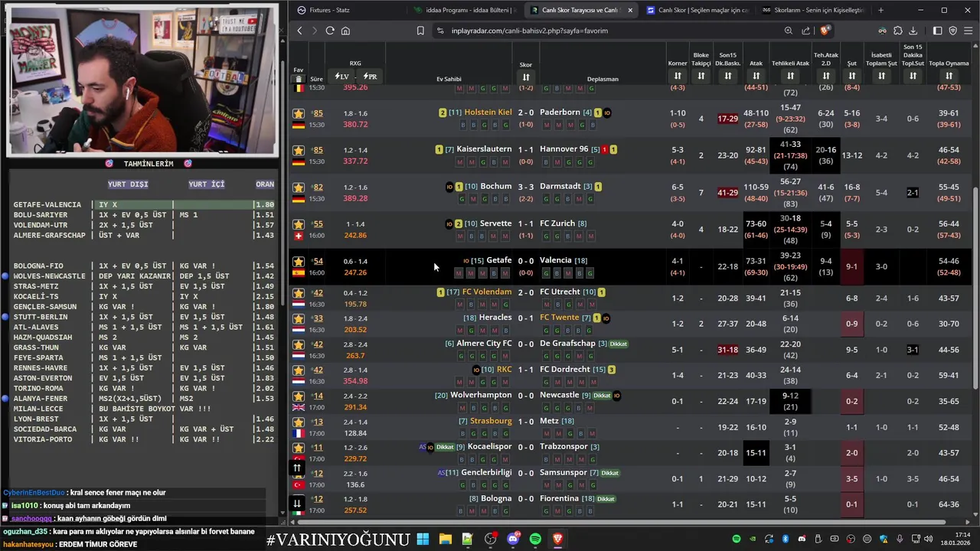The height and width of the screenshot is (551, 980).
Task: Jump to bottom with double down arrow
Action: point(297,503)
